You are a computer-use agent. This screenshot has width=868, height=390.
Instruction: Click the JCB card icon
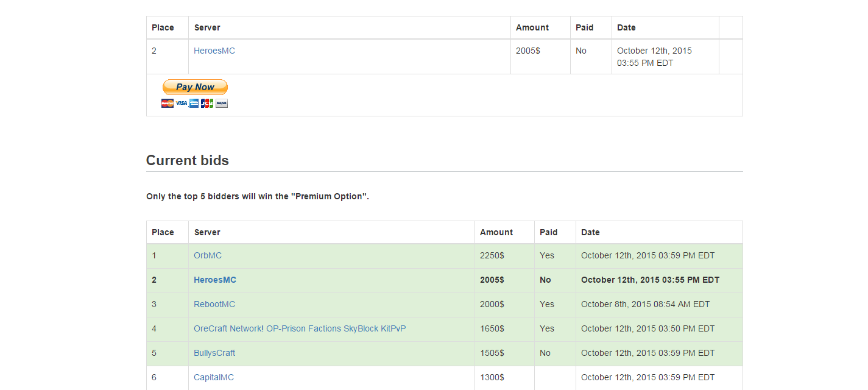point(207,104)
